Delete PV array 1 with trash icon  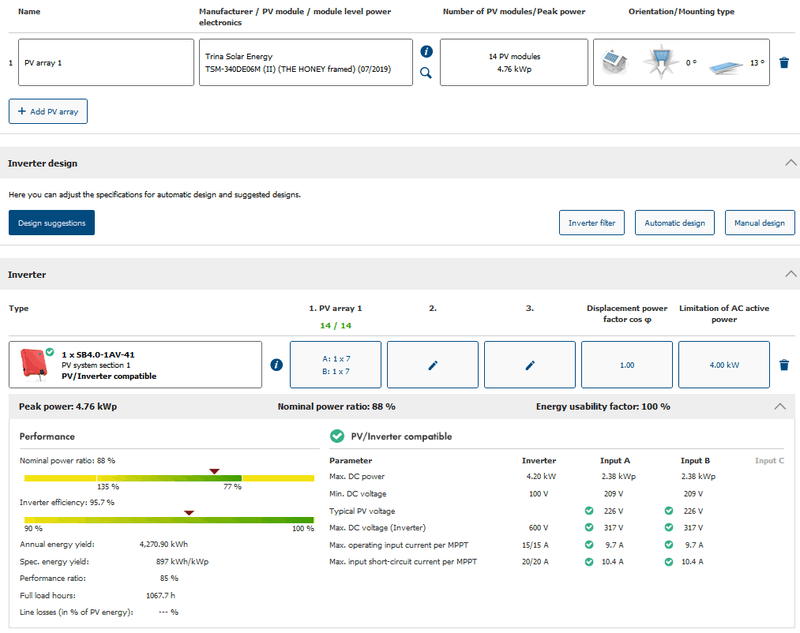coord(784,63)
